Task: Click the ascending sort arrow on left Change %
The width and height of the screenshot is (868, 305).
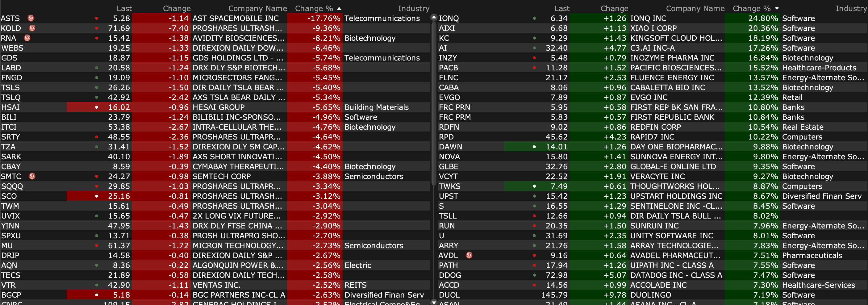Action: [339, 8]
